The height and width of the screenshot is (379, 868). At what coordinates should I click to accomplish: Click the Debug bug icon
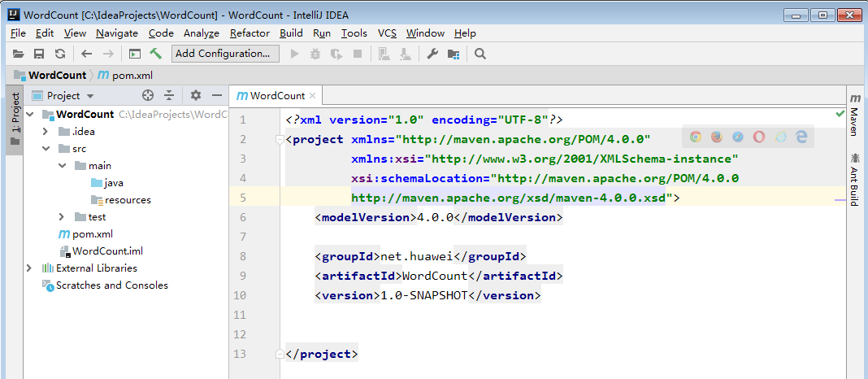315,54
